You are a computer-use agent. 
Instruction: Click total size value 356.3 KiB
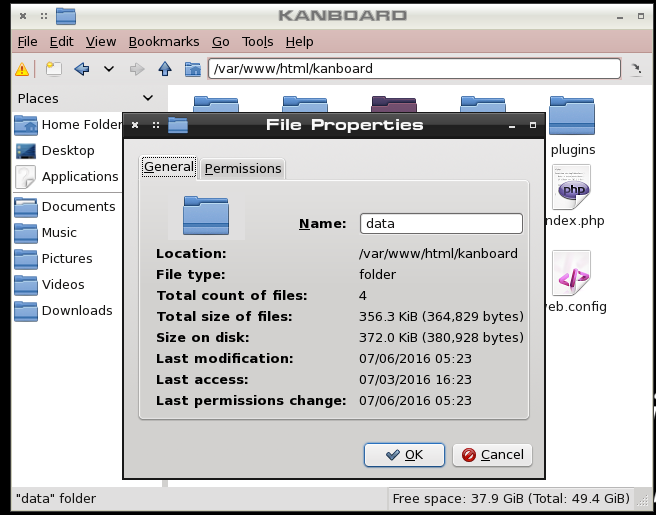pyautogui.click(x=441, y=316)
